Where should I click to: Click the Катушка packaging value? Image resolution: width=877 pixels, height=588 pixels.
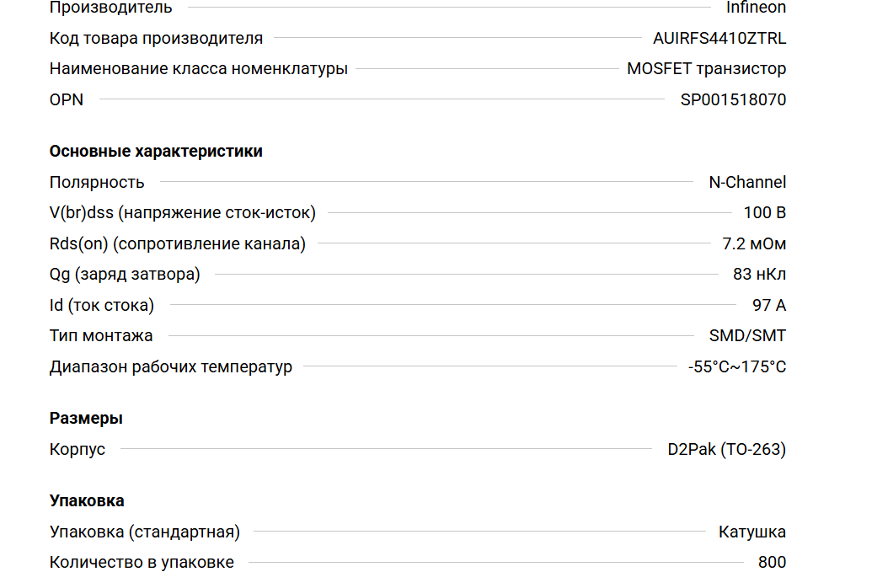coord(751,532)
